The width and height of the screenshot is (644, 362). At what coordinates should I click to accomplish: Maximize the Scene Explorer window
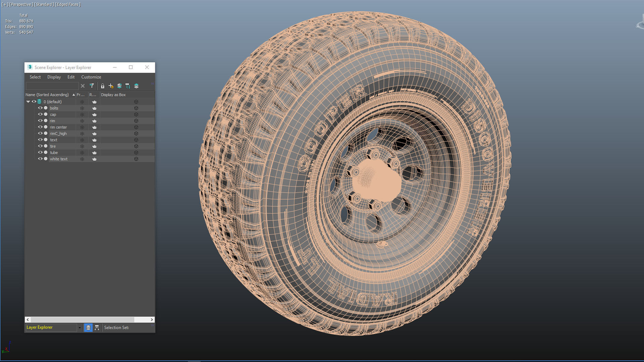(x=131, y=67)
